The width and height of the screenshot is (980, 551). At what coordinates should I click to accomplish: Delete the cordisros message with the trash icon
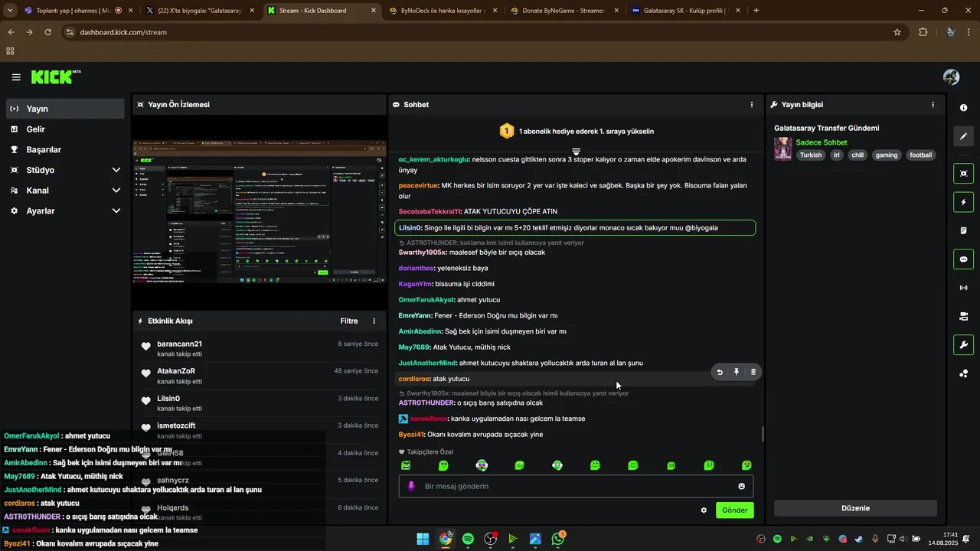point(753,372)
